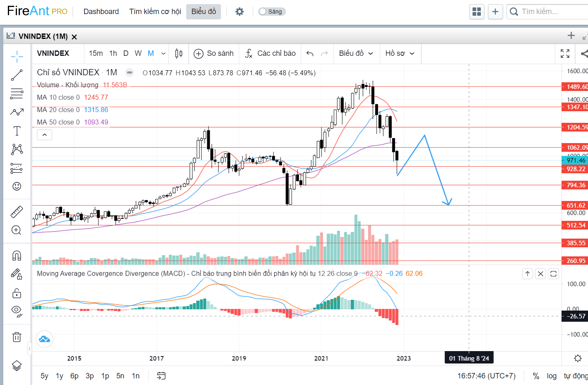Focus the Tìm kiếm search field

[x=550, y=12]
